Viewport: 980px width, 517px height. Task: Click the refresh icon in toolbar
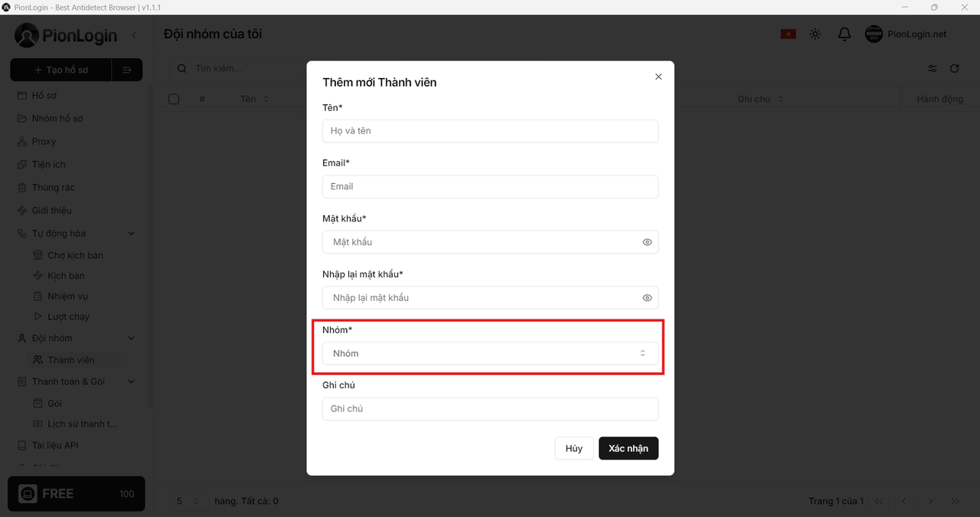(x=955, y=69)
